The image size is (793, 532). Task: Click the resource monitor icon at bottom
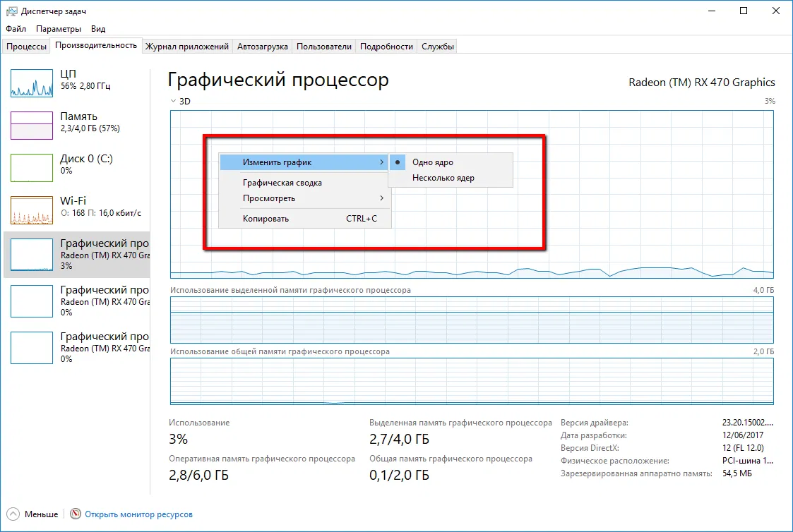(x=76, y=514)
